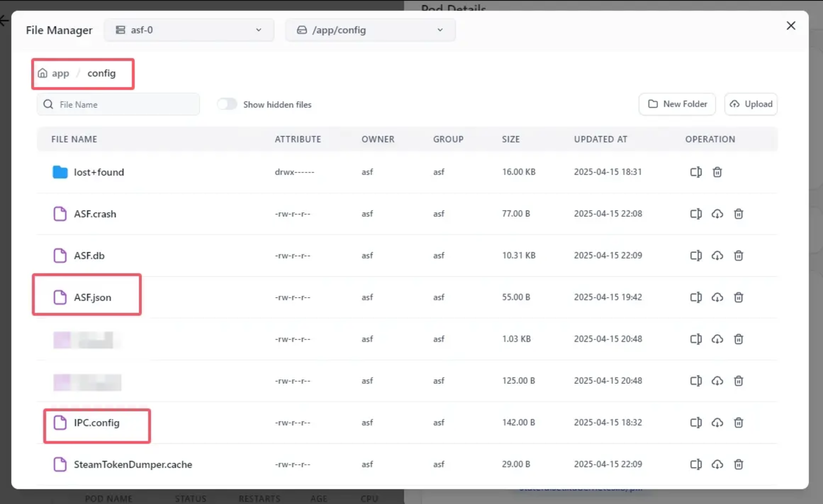Close the File Manager dialog
The height and width of the screenshot is (504, 823).
point(791,26)
